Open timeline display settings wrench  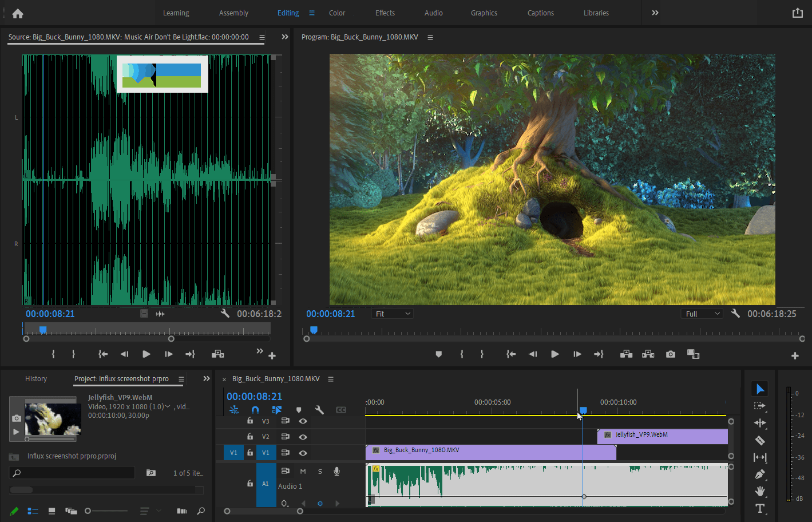[319, 410]
